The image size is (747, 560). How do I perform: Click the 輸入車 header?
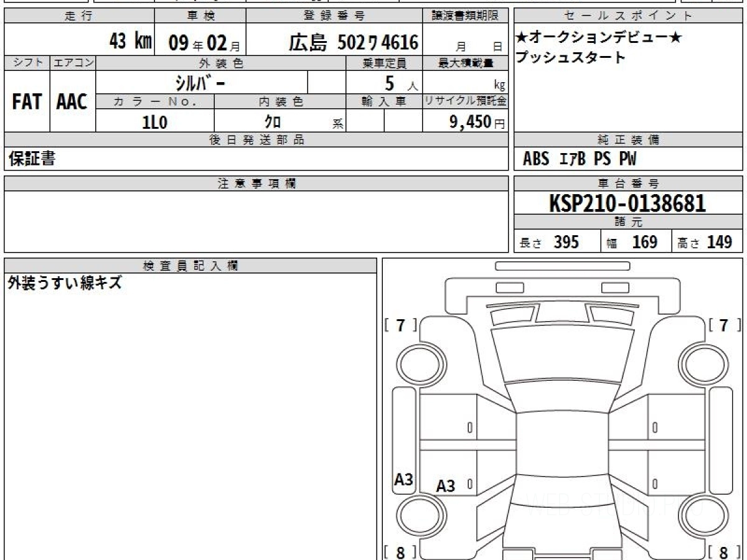[384, 101]
